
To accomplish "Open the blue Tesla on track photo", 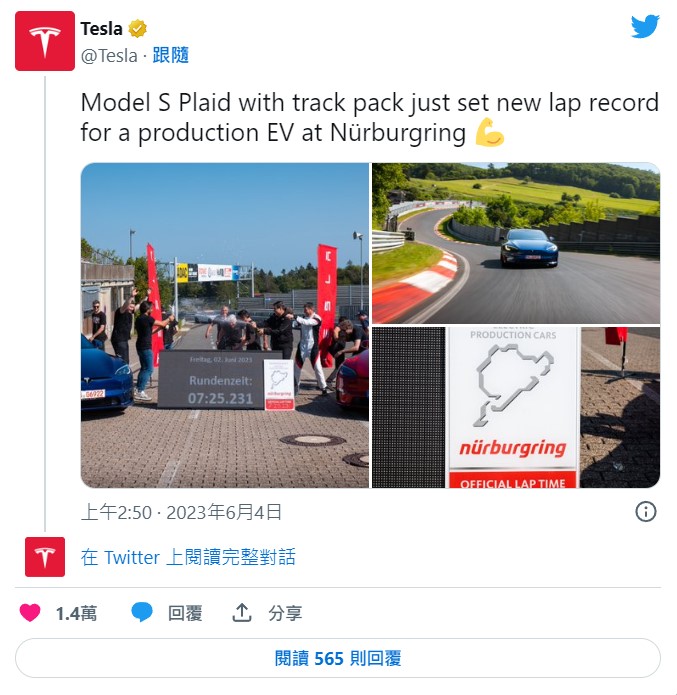I will click(x=516, y=243).
